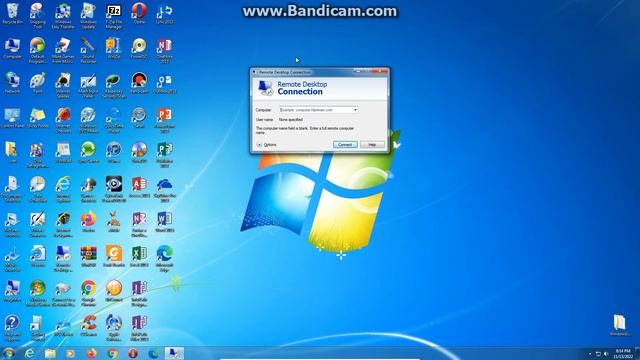The height and width of the screenshot is (360, 640).
Task: Select the Math Input Panel shortcut
Action: (88, 85)
